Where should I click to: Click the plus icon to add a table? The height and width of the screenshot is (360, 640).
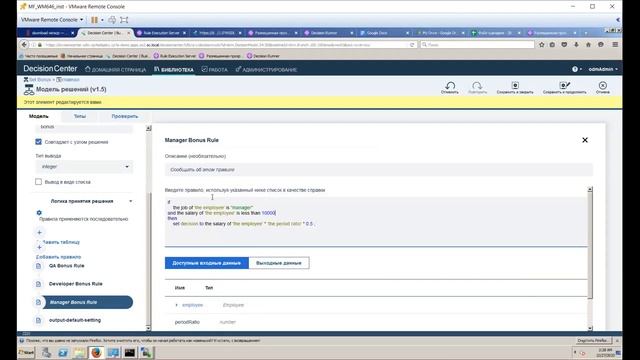pos(40,233)
